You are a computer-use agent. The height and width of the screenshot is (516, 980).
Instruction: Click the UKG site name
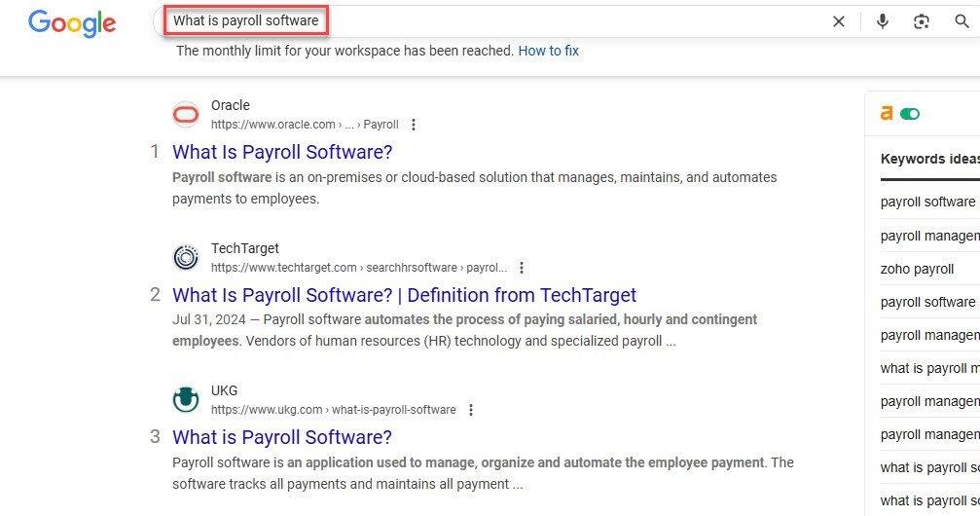coord(225,390)
